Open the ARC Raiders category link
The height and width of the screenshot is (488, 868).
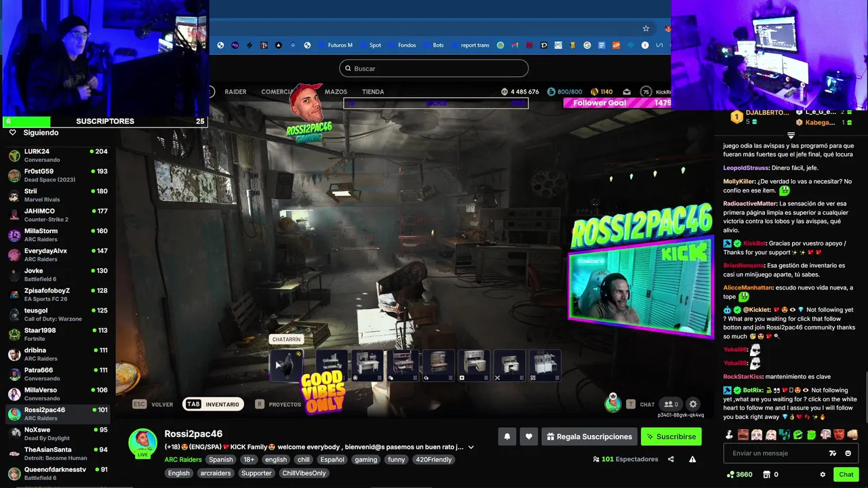click(183, 460)
